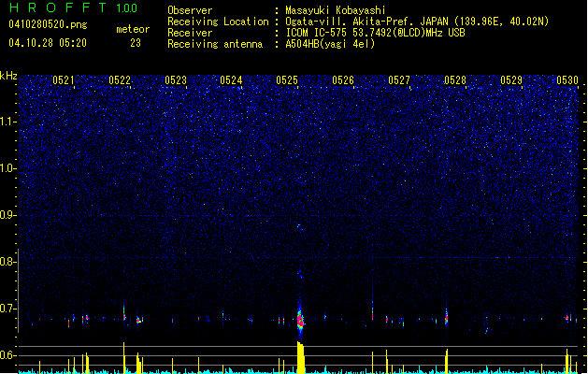Click the ICOM IC-575 53.7492 MHz text
Image resolution: width=588 pixels, height=374 pixels.
pos(376,33)
